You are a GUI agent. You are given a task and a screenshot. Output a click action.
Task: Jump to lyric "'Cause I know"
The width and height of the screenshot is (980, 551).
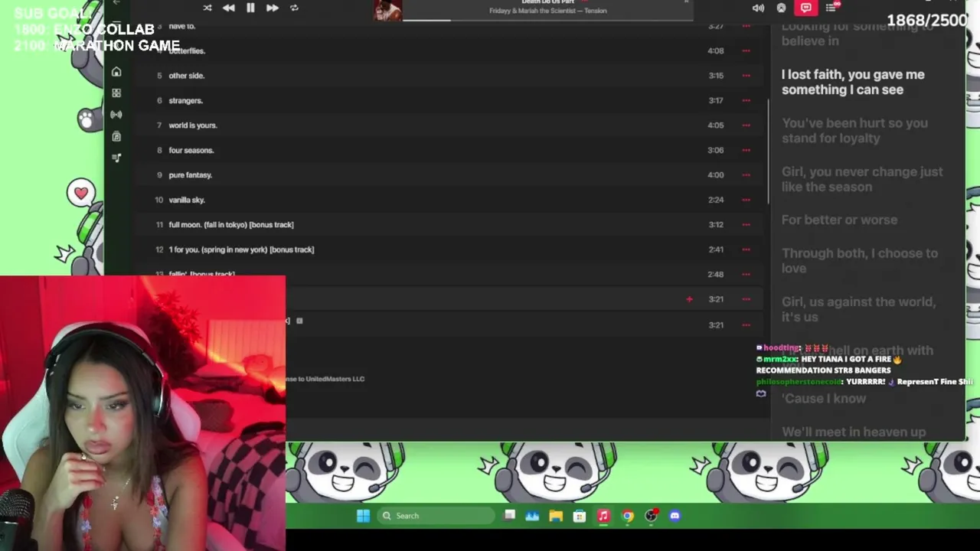824,399
